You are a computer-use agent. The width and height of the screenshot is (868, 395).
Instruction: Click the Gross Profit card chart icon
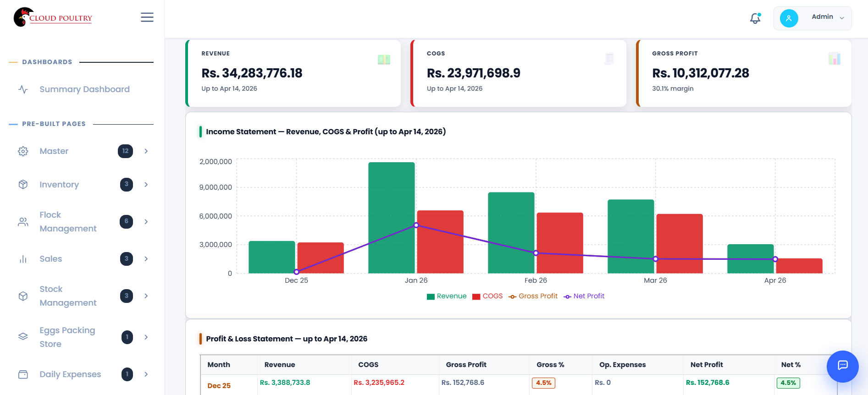click(x=835, y=59)
